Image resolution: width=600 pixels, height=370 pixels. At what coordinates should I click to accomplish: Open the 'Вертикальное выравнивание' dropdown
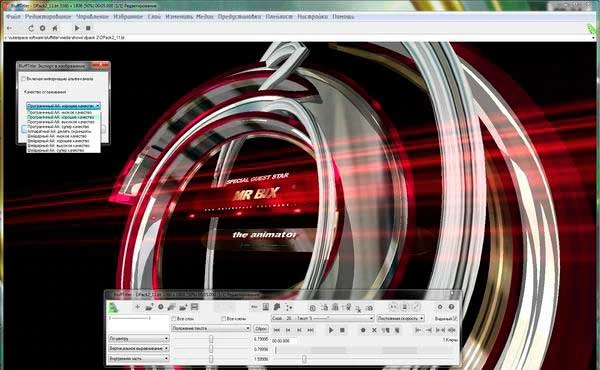pyautogui.click(x=139, y=349)
